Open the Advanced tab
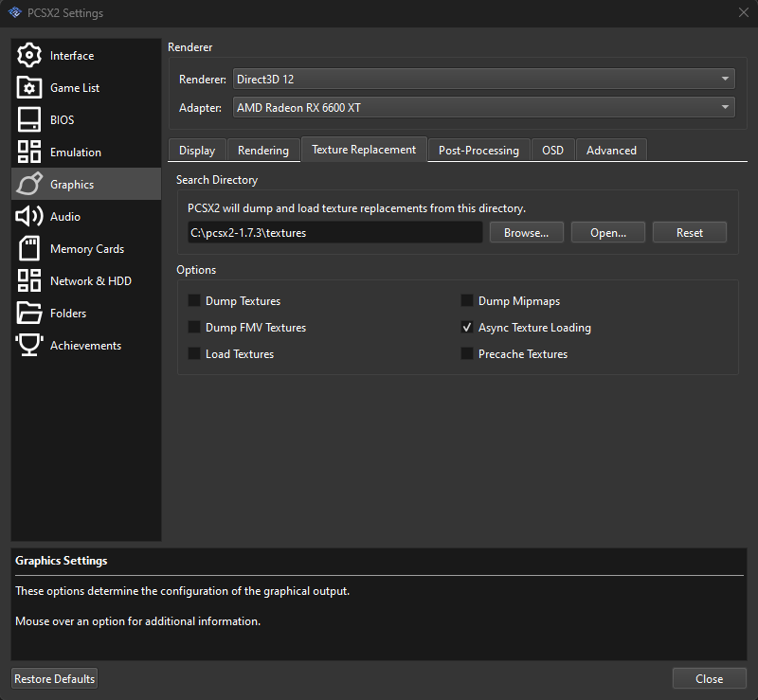Screen dimensions: 758x700 pos(611,151)
